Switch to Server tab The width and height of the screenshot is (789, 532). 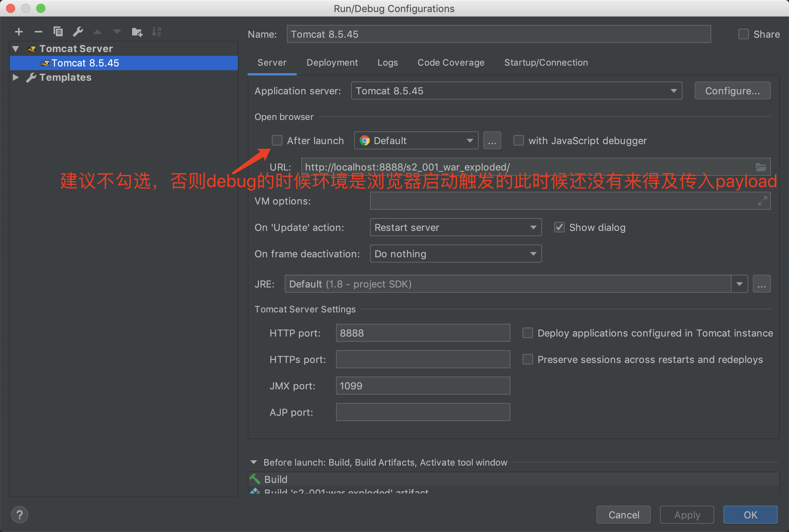(x=272, y=63)
